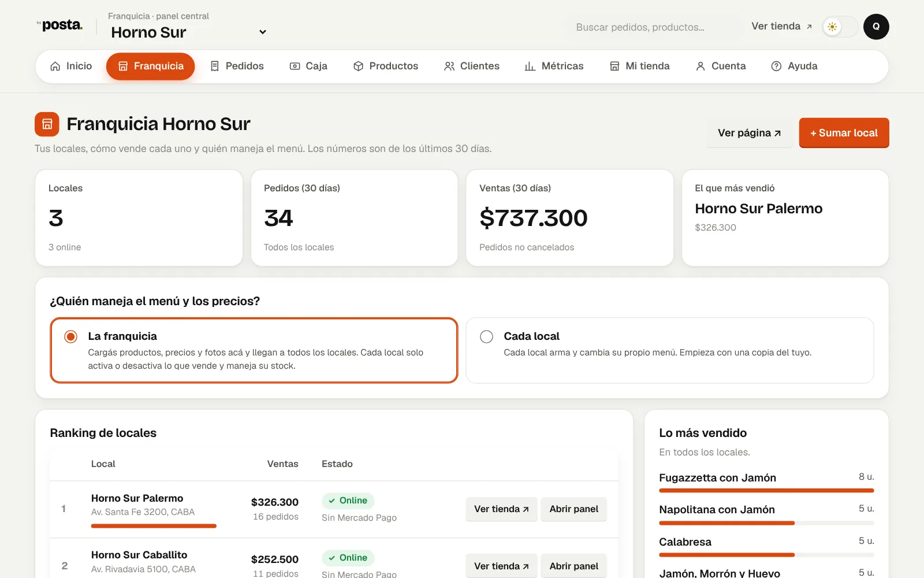Viewport: 924px width, 578px height.
Task: Click the Horno Sur Palermo ranking bar
Action: coord(154,526)
